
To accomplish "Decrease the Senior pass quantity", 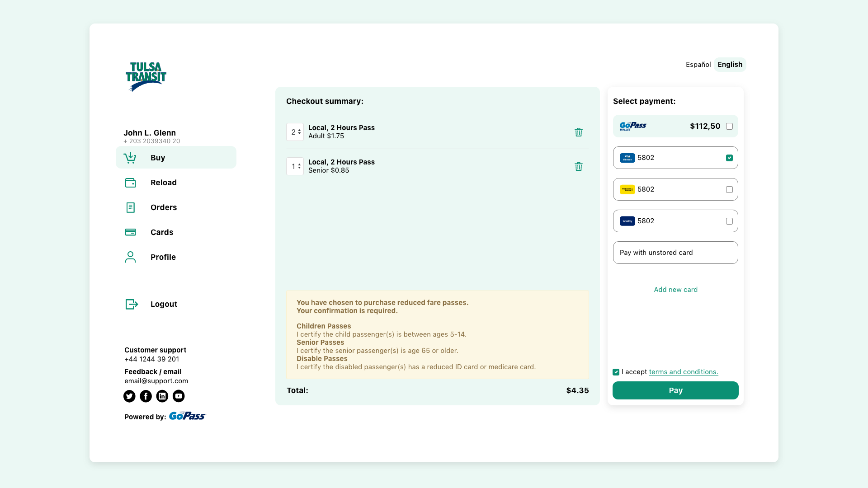I will click(x=299, y=169).
